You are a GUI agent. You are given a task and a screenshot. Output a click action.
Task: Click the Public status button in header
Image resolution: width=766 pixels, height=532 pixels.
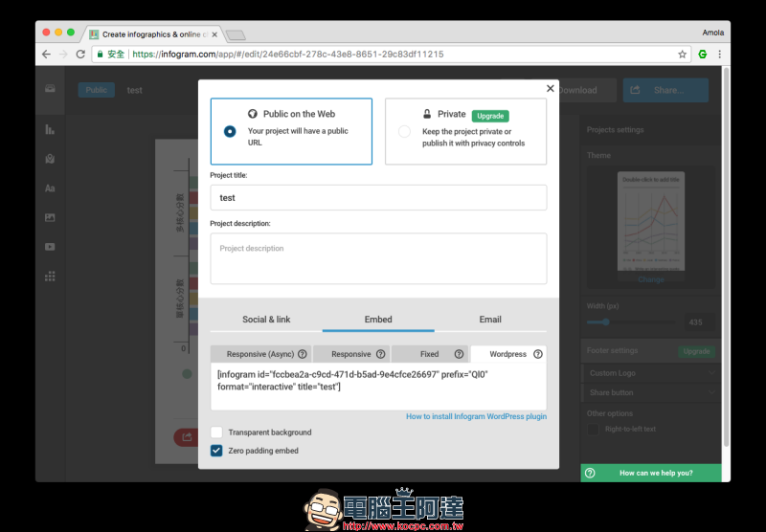pyautogui.click(x=97, y=90)
